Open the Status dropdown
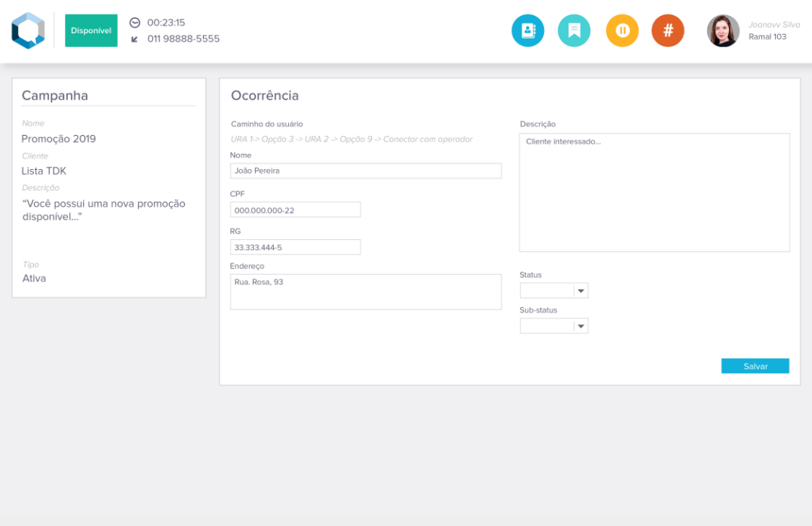The height and width of the screenshot is (526, 812). click(554, 291)
